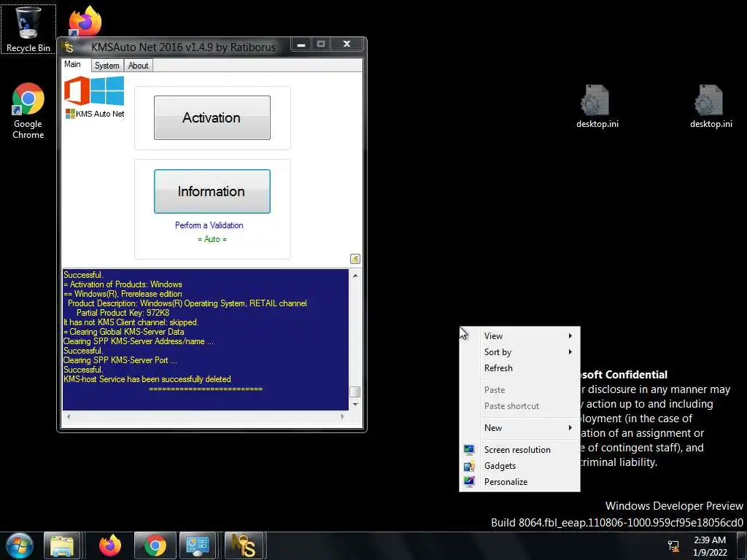Click the log scrollbar up arrow
The width and height of the screenshot is (747, 560).
pyautogui.click(x=355, y=275)
